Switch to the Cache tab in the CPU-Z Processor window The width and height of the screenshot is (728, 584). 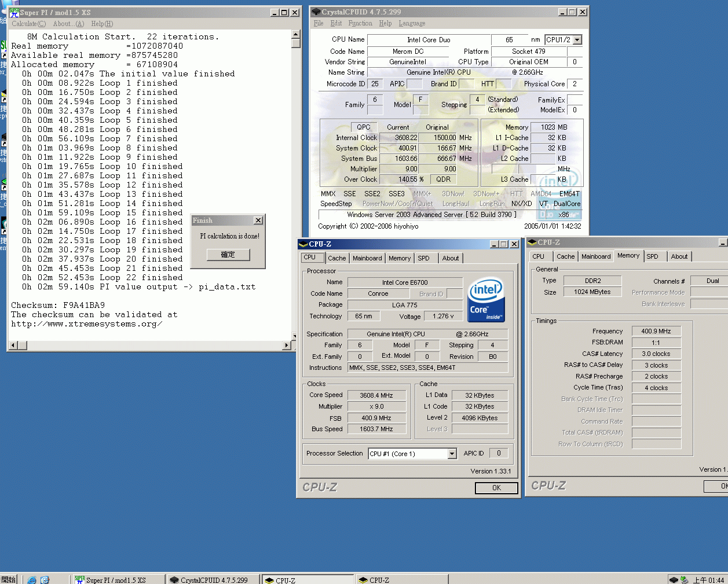336,259
